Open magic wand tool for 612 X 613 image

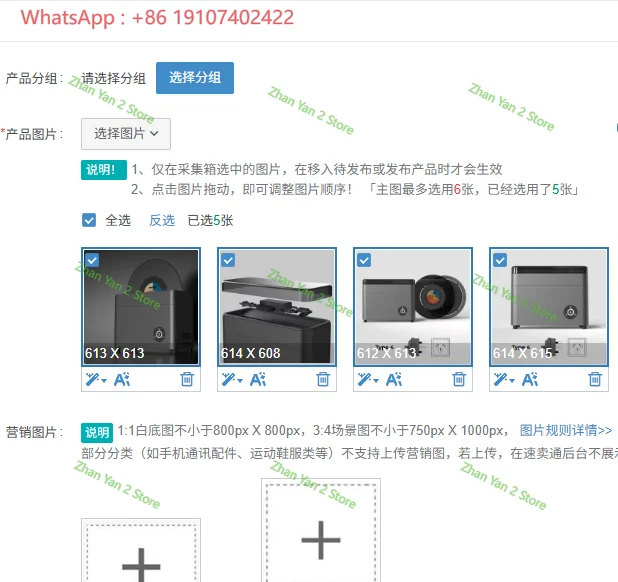368,379
